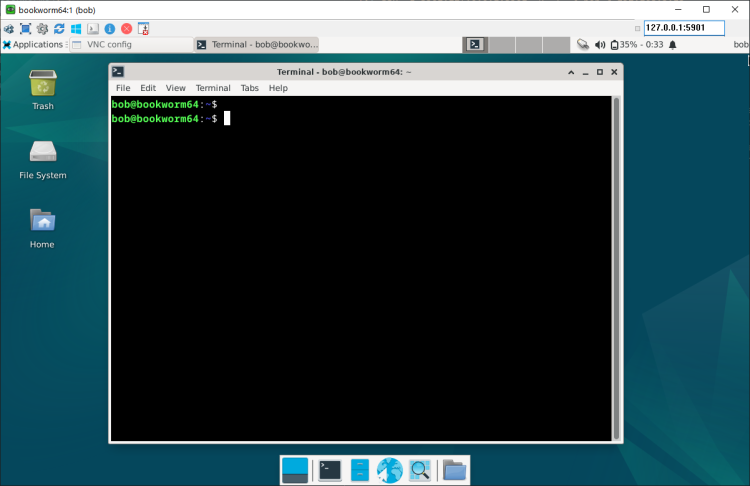Click the hide-toolbar pin icon

(143, 29)
